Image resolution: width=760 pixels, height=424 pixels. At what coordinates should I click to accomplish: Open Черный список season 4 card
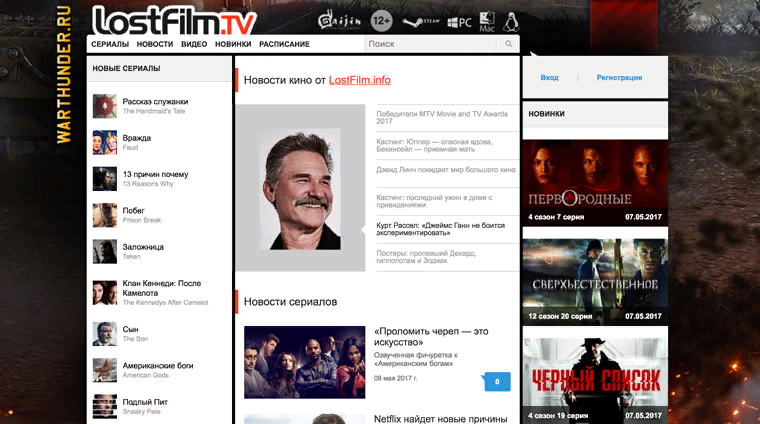[595, 380]
